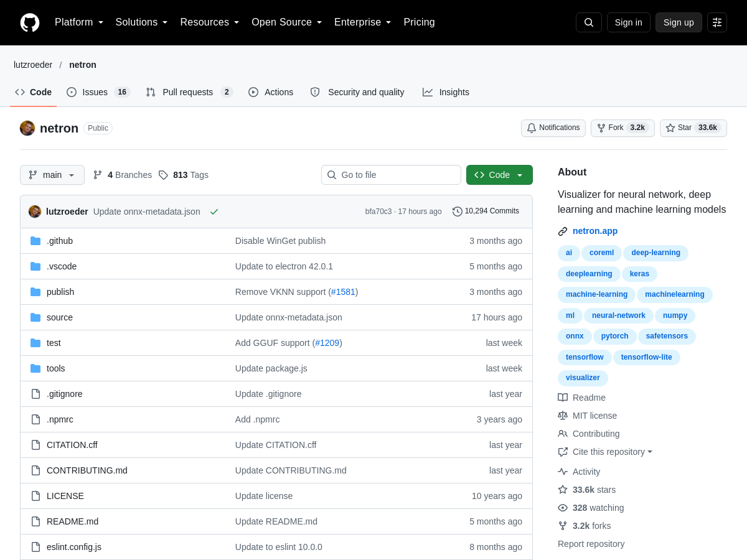This screenshot has width=747, height=560.
Task: Click the GitHub logo icon
Action: (x=30, y=22)
